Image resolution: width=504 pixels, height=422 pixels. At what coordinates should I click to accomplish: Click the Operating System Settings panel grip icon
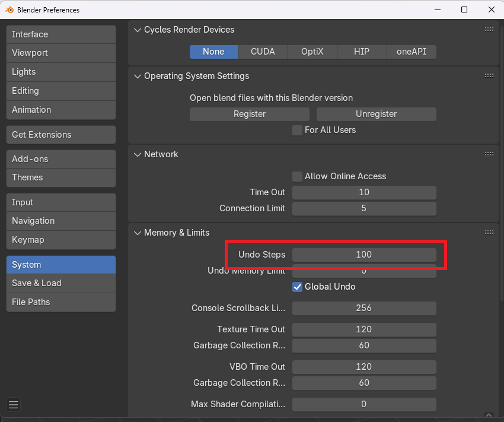pyautogui.click(x=489, y=75)
